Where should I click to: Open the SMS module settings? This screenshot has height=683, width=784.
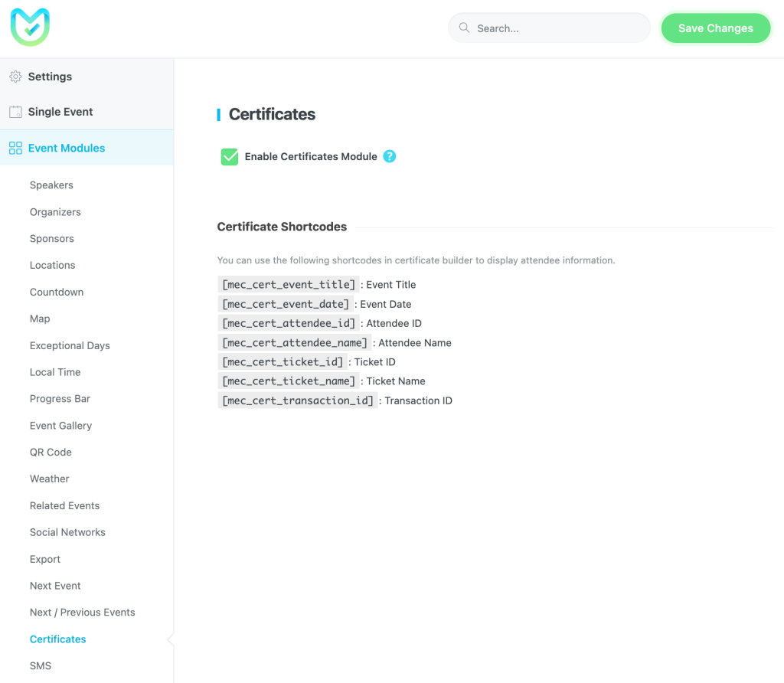(40, 665)
